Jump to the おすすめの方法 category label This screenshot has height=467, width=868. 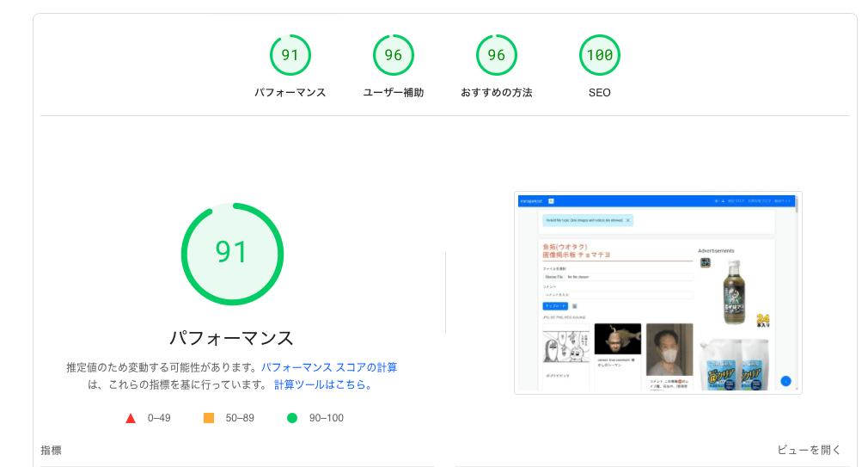[x=497, y=93]
